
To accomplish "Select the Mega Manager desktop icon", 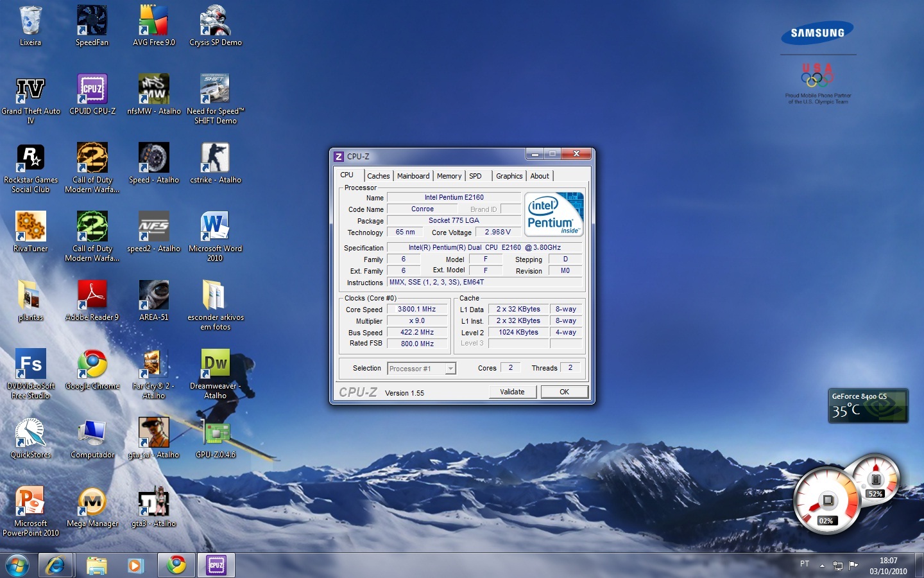I will pyautogui.click(x=92, y=507).
